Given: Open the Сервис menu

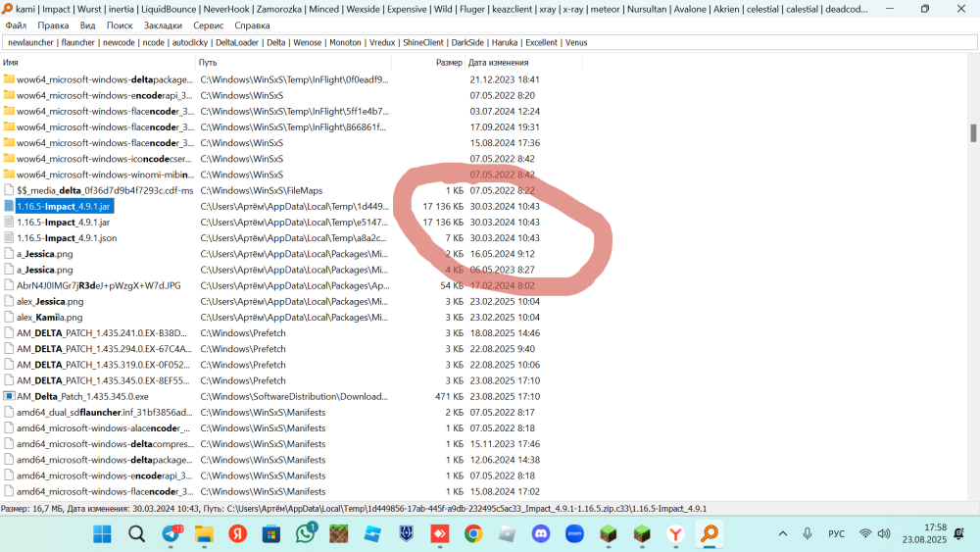Looking at the screenshot, I should click(x=208, y=25).
